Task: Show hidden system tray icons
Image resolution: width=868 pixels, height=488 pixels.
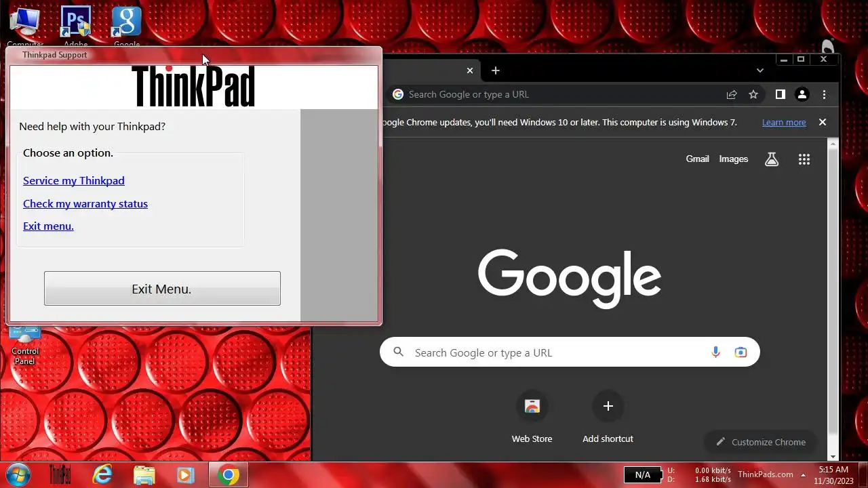Action: tap(804, 474)
